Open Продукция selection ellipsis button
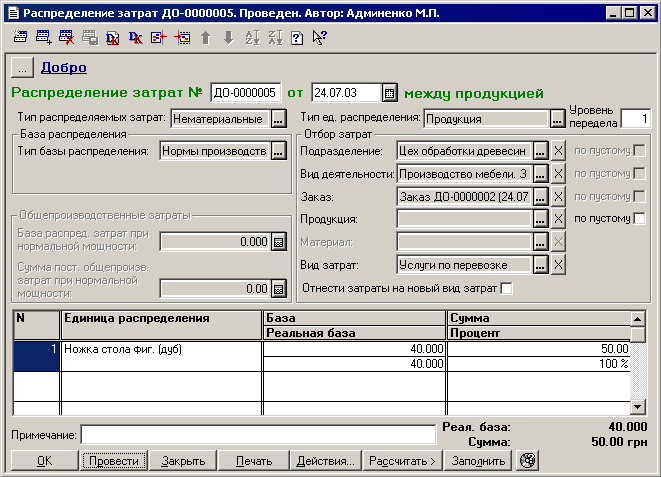The height and width of the screenshot is (477, 661). (x=540, y=219)
